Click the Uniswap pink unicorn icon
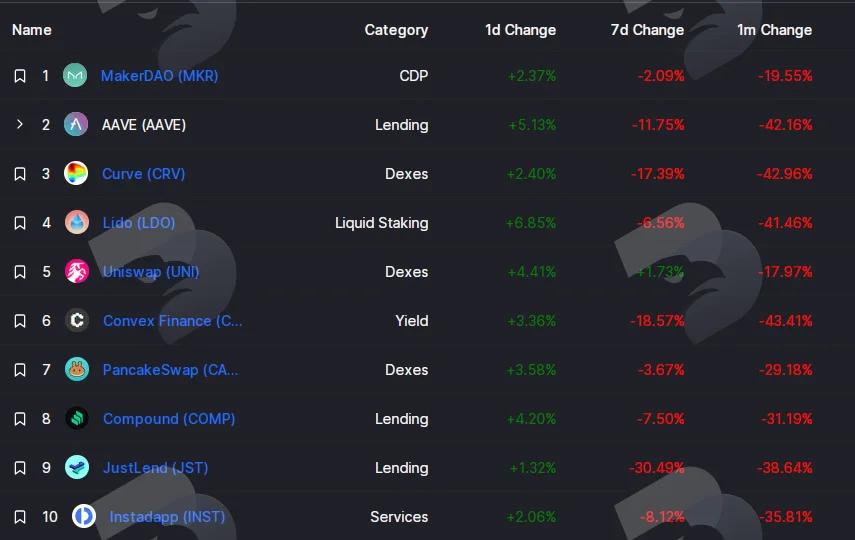Viewport: 855px width, 540px height. click(77, 272)
